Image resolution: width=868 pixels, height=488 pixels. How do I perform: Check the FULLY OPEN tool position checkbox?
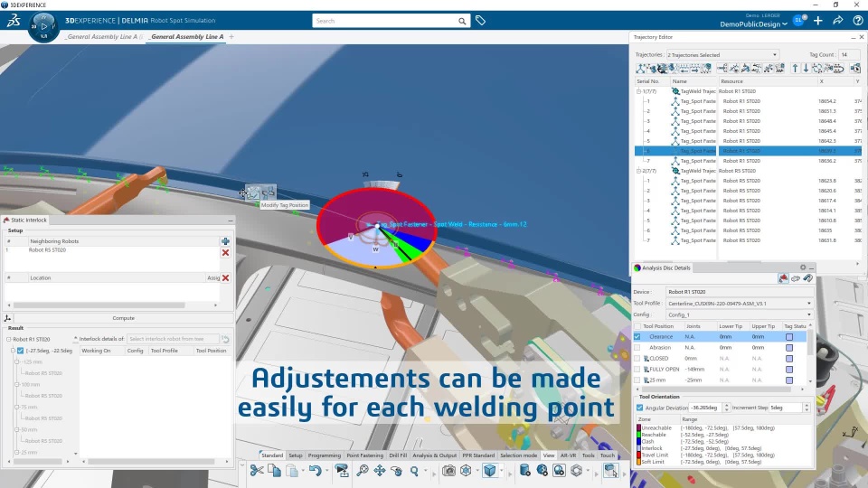(x=637, y=369)
